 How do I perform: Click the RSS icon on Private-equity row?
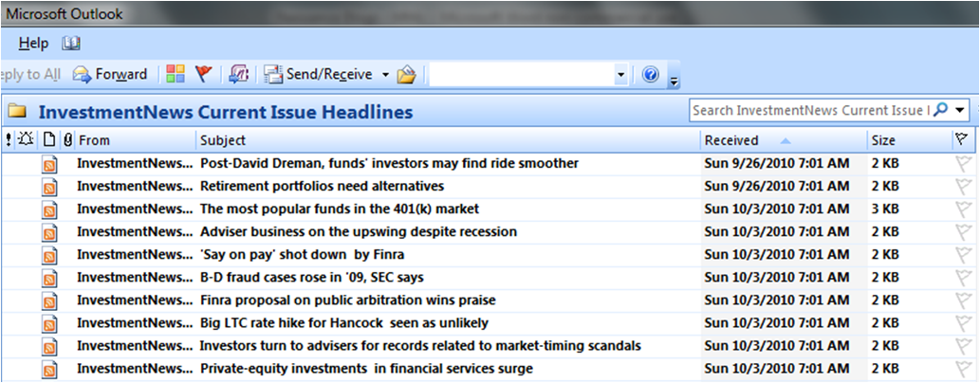point(50,370)
